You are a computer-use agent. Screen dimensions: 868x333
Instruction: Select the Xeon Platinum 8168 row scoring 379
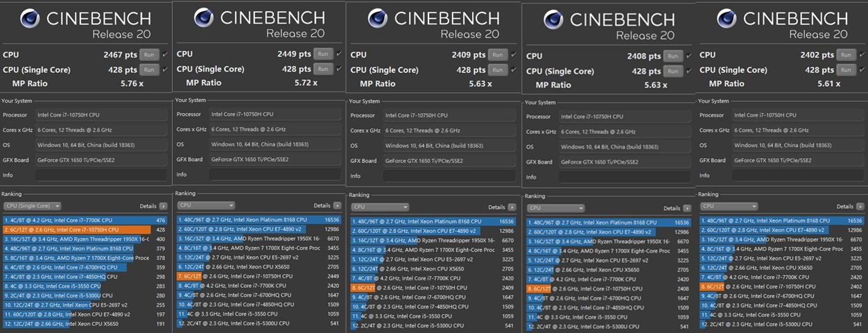85,248
